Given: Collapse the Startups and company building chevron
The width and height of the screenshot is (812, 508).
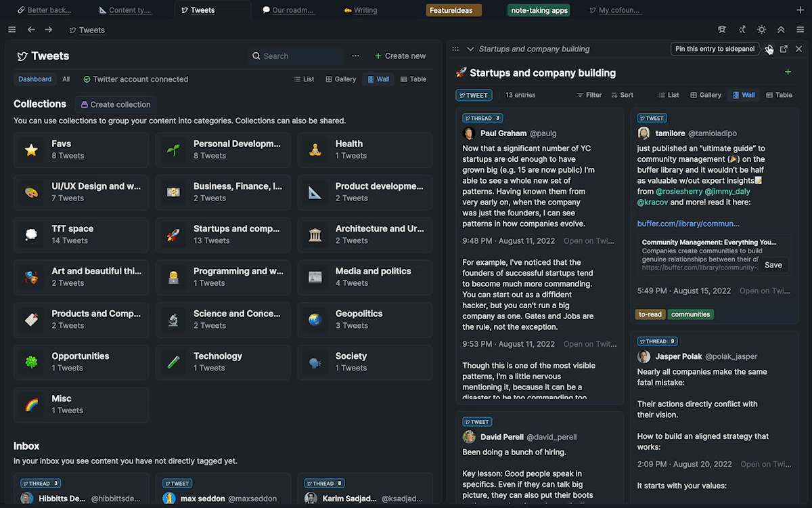Looking at the screenshot, I should click(470, 49).
